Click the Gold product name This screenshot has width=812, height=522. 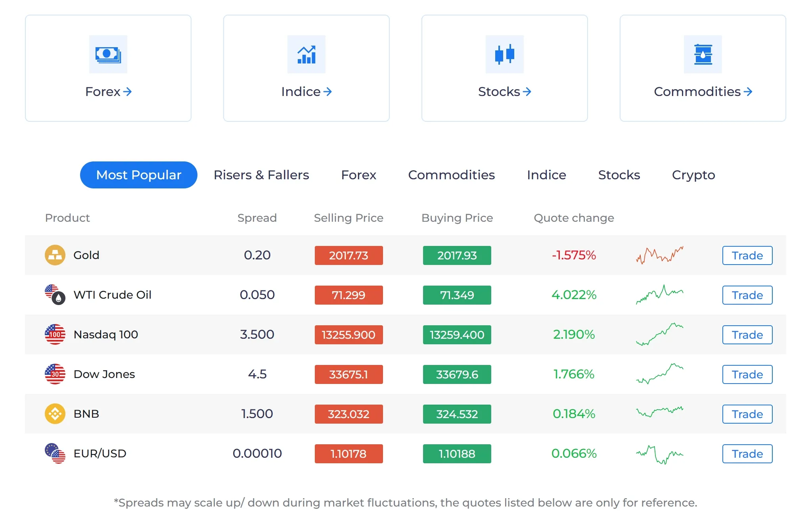click(x=86, y=255)
